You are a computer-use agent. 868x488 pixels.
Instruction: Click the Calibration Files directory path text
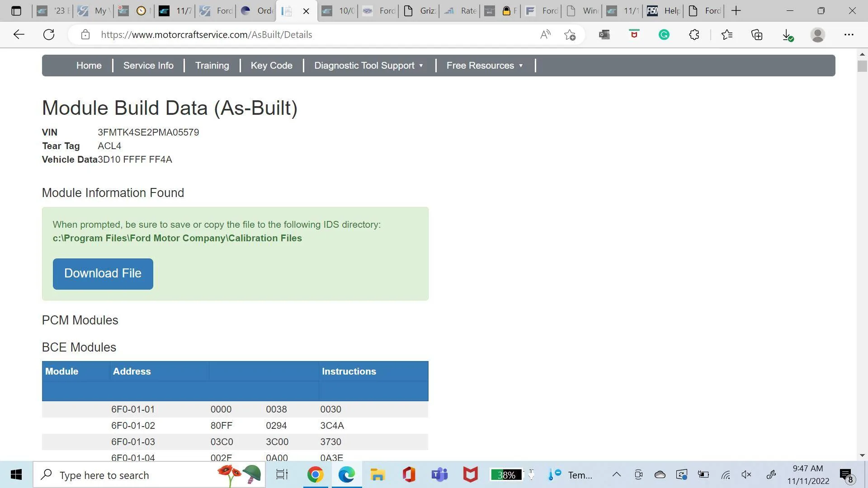point(177,238)
